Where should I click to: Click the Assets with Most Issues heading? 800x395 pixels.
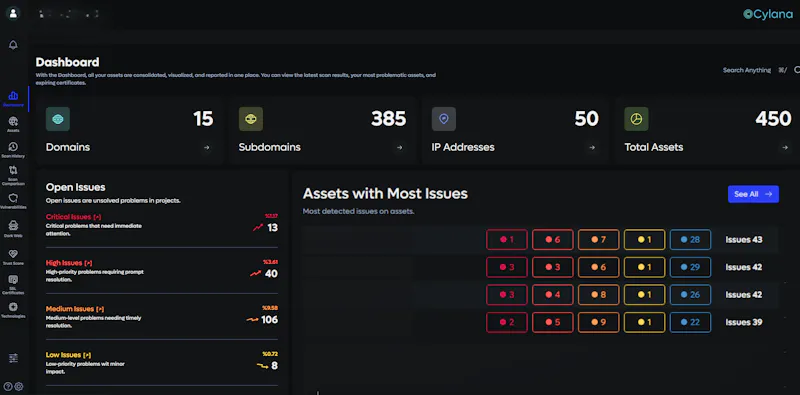(x=385, y=193)
